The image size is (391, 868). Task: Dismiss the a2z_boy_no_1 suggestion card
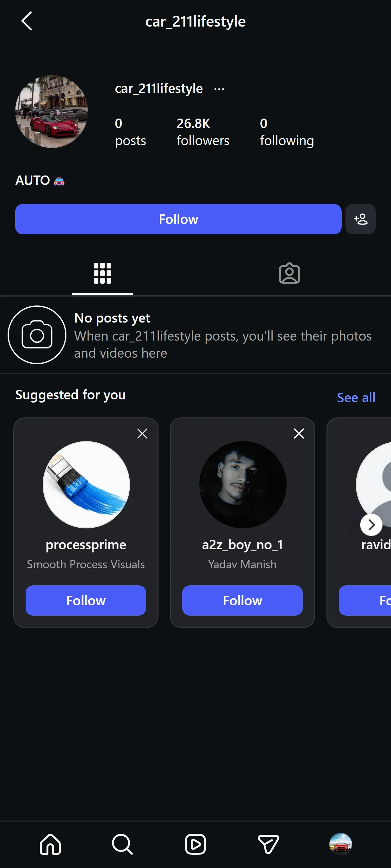(299, 434)
